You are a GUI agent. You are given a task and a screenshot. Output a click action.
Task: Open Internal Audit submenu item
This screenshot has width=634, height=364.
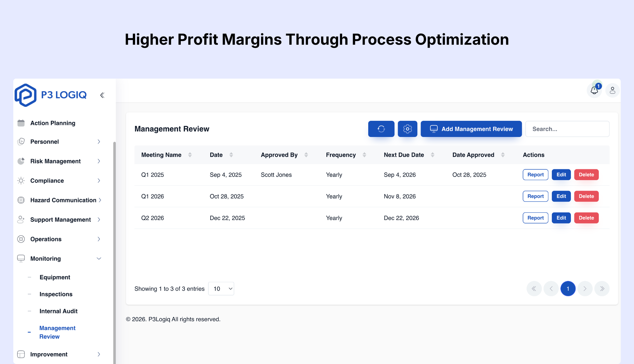[x=59, y=311]
